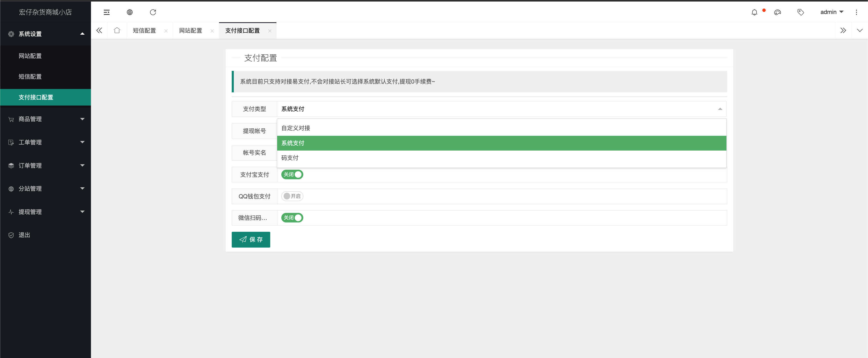Select 码支付 from the payment type list
The width and height of the screenshot is (868, 358).
coord(290,158)
